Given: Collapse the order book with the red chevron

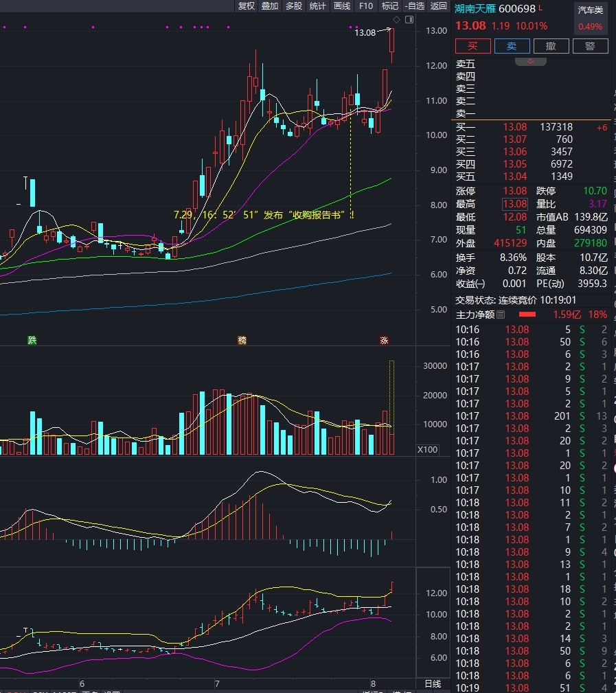Looking at the screenshot, I should coord(530,61).
